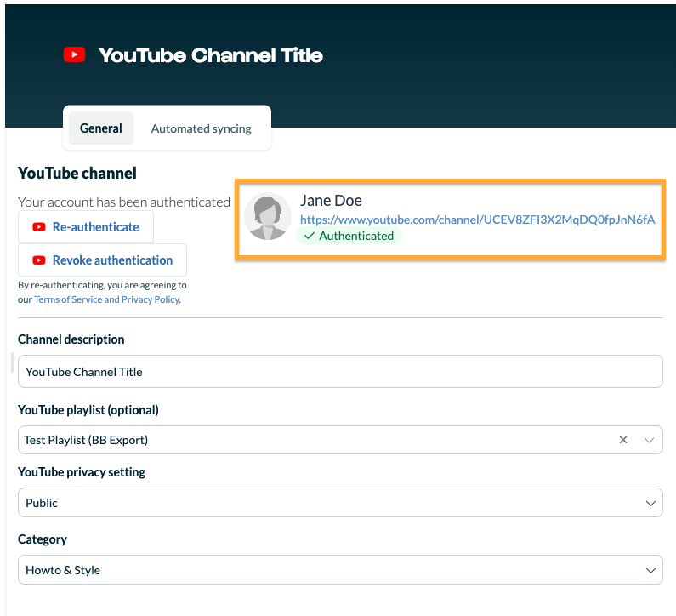Open the Category dropdown showing Howto & Style
This screenshot has height=616, width=676.
pyautogui.click(x=340, y=570)
